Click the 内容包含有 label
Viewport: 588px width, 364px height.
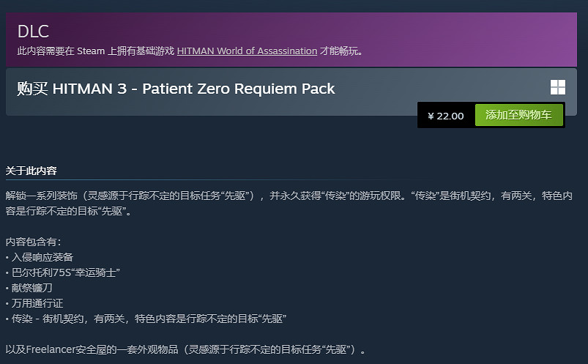pos(34,241)
